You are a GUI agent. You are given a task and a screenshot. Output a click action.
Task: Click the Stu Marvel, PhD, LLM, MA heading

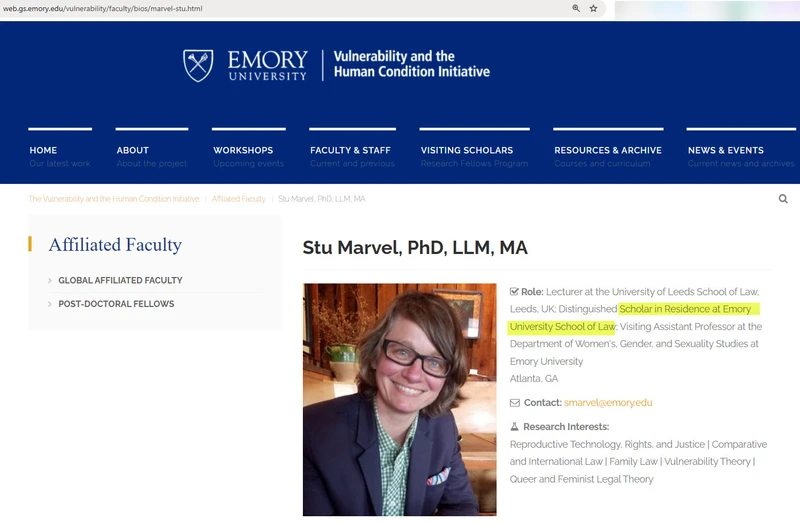point(415,247)
